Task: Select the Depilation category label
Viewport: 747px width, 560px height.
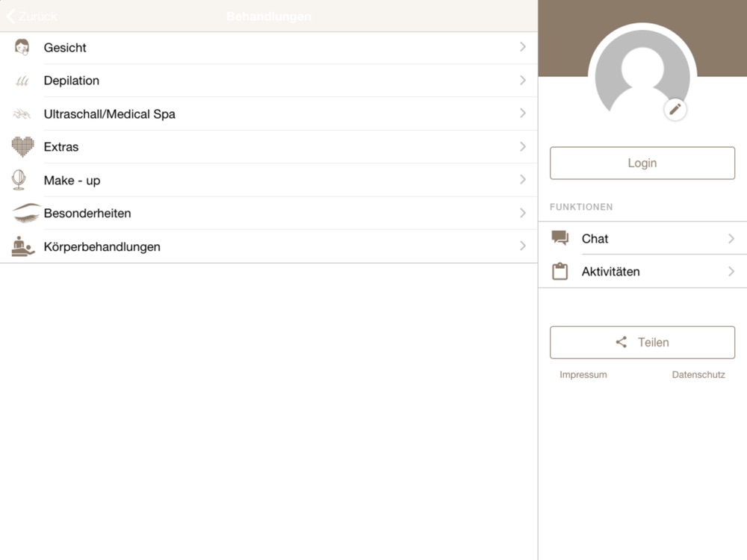Action: click(x=72, y=81)
